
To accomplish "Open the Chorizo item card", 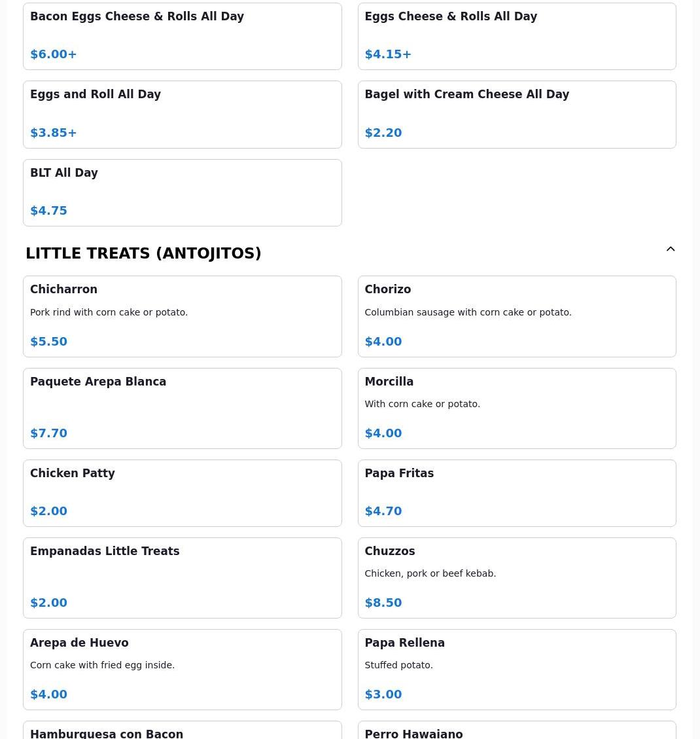I will click(x=516, y=316).
